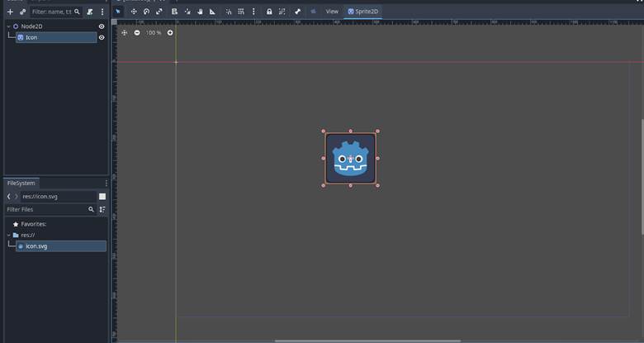Toggle grid snapping

[241, 12]
